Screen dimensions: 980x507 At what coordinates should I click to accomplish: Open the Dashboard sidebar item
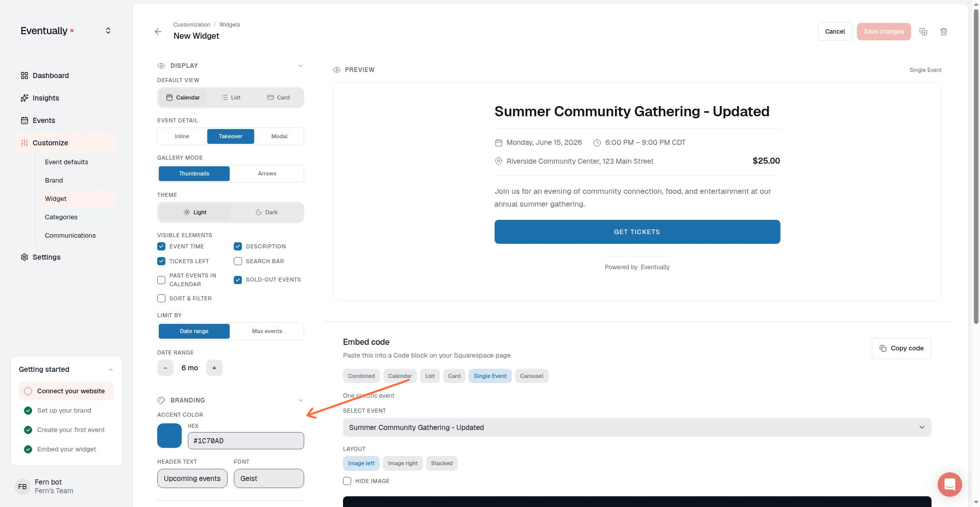point(66,75)
